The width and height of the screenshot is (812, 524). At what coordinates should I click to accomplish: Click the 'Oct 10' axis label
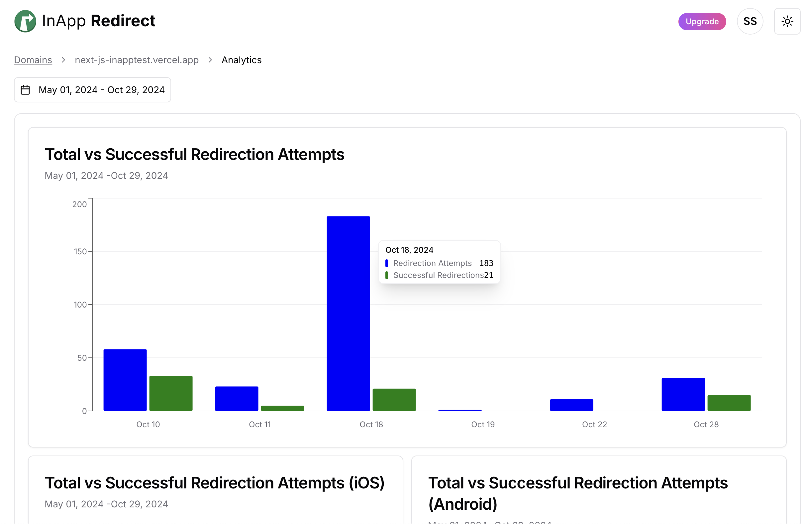(148, 424)
